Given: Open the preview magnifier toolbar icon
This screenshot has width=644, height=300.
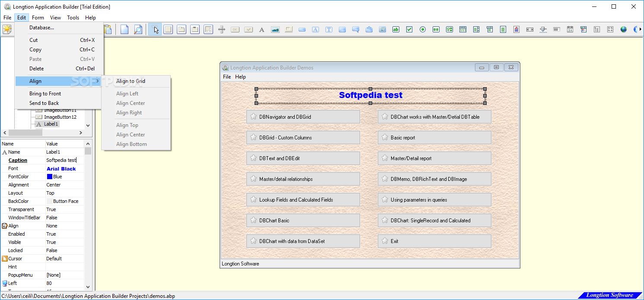Looking at the screenshot, I should click(138, 29).
